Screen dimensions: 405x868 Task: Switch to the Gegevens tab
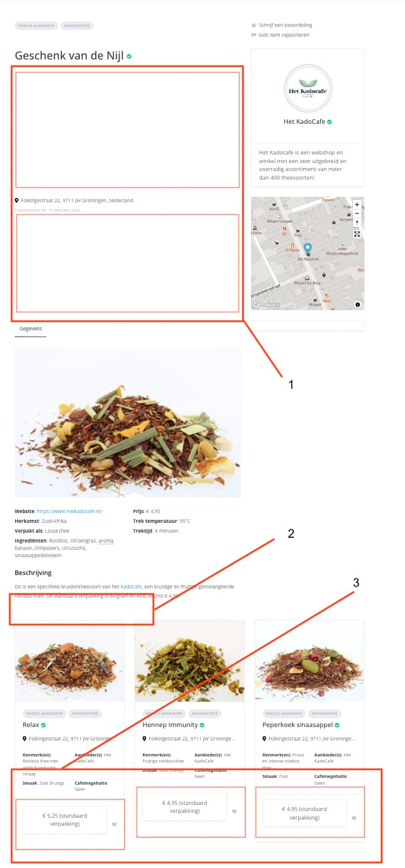click(x=31, y=329)
